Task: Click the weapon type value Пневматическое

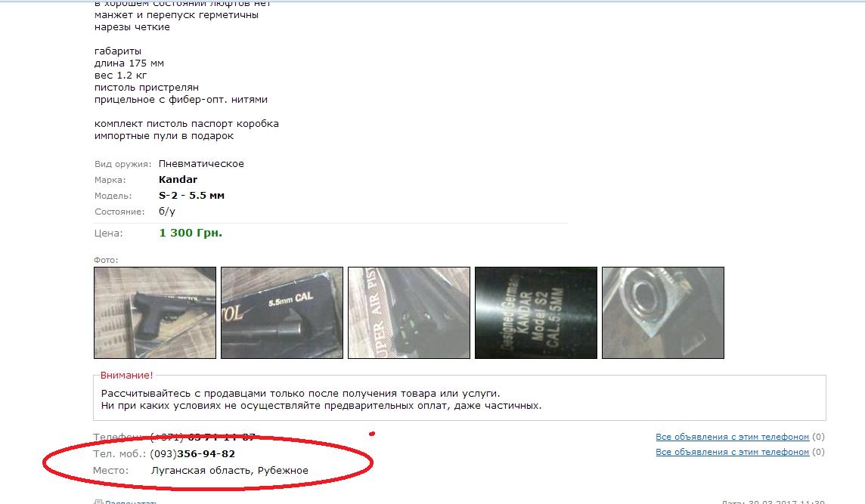Action: point(201,164)
